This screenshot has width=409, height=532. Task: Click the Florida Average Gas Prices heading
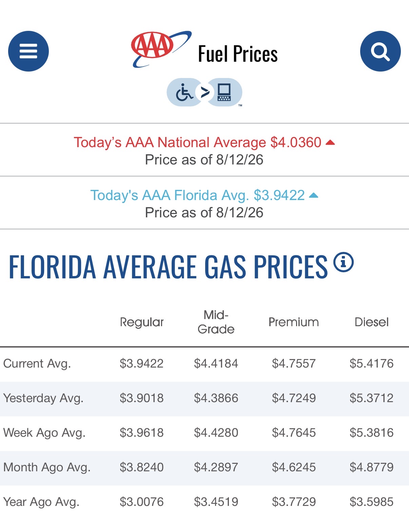pyautogui.click(x=168, y=267)
